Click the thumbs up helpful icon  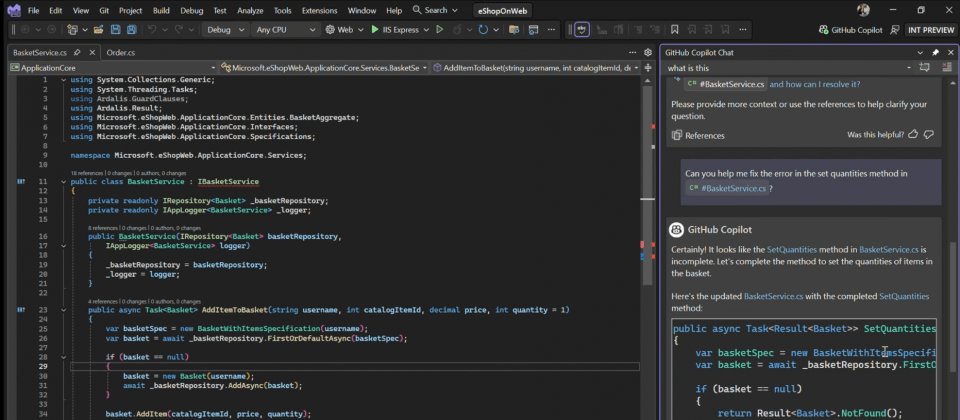(913, 134)
